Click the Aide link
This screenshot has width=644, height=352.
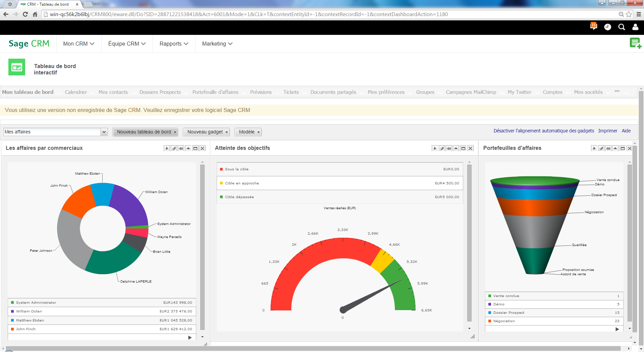point(626,131)
